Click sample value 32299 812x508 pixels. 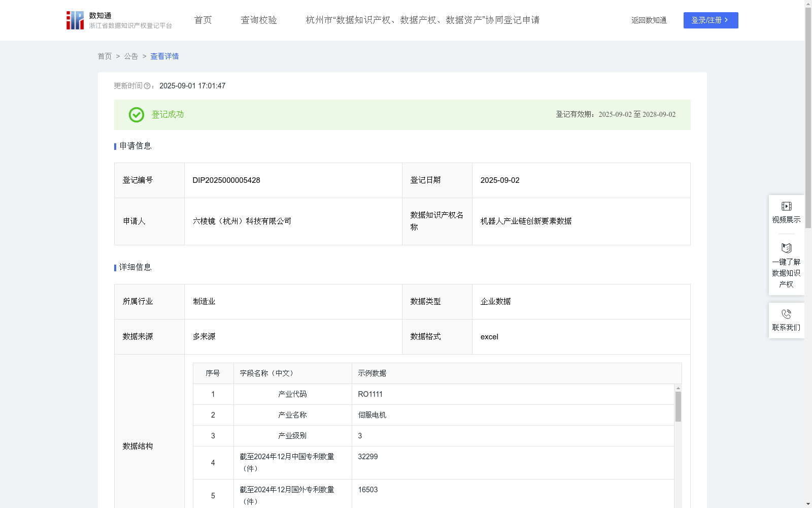point(368,457)
